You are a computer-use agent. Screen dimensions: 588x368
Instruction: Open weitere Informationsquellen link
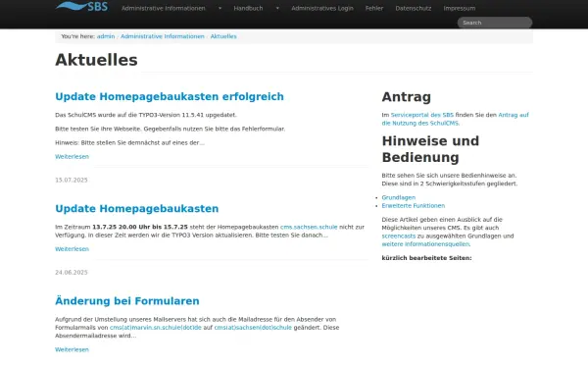425,244
